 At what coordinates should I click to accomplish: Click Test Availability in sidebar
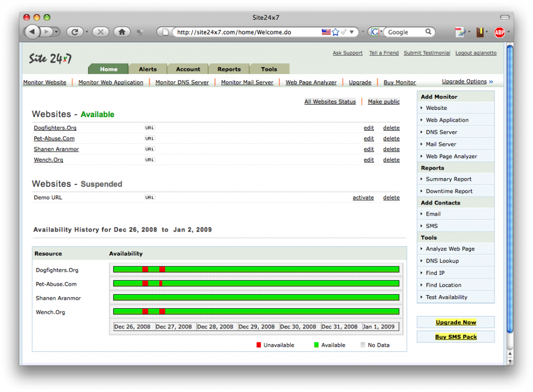pos(446,297)
